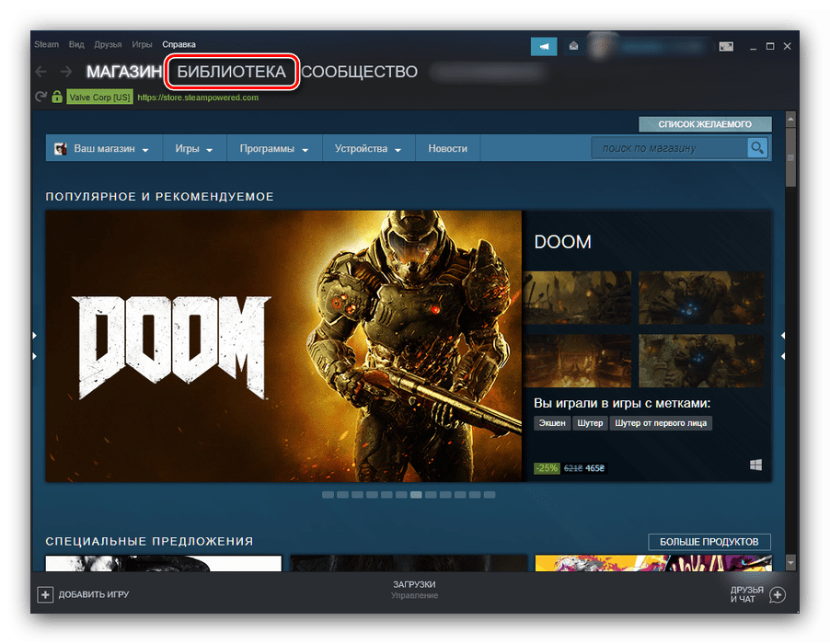Viewport: 830px width, 644px height.
Task: Open the announcements megaphone icon
Action: point(544,47)
